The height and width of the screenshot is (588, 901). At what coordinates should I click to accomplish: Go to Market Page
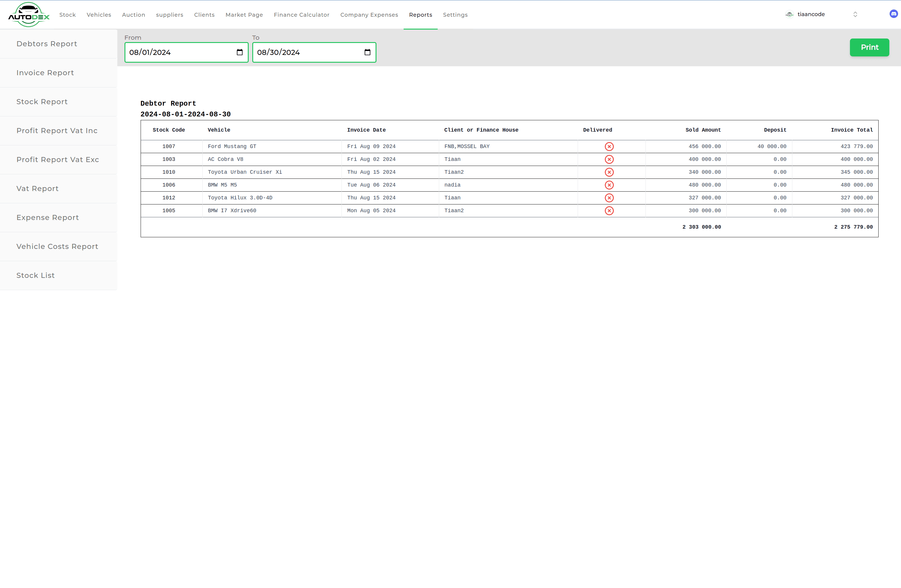tap(244, 15)
